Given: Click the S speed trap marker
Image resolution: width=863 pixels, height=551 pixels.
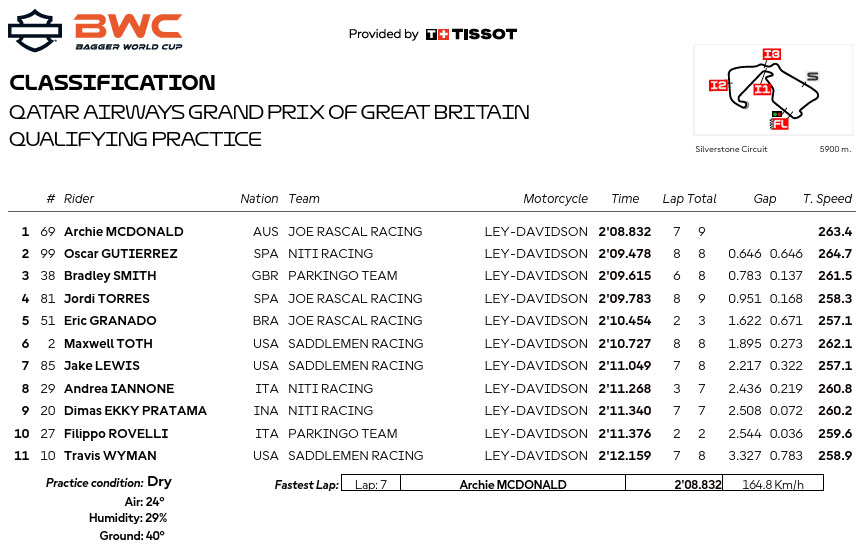Looking at the screenshot, I should (x=812, y=77).
